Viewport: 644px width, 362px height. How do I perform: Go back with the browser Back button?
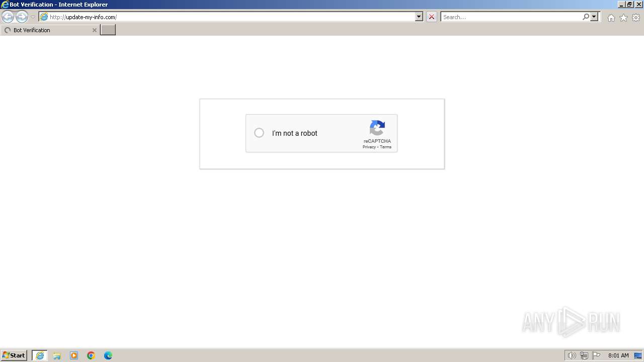click(x=8, y=17)
